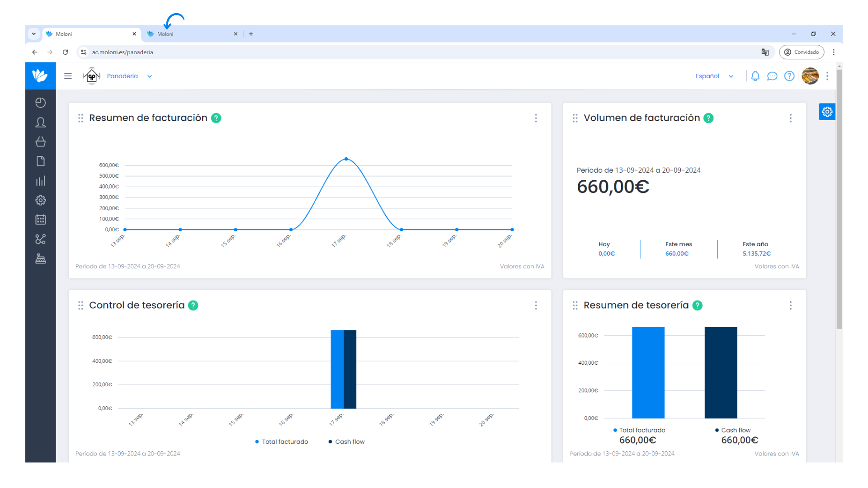Click the Este año value 5.135,72€

756,253
